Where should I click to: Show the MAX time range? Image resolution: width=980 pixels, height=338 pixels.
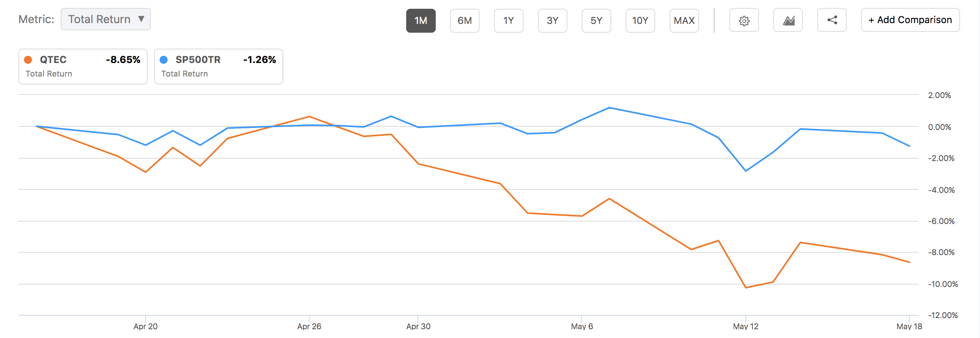(x=684, y=20)
